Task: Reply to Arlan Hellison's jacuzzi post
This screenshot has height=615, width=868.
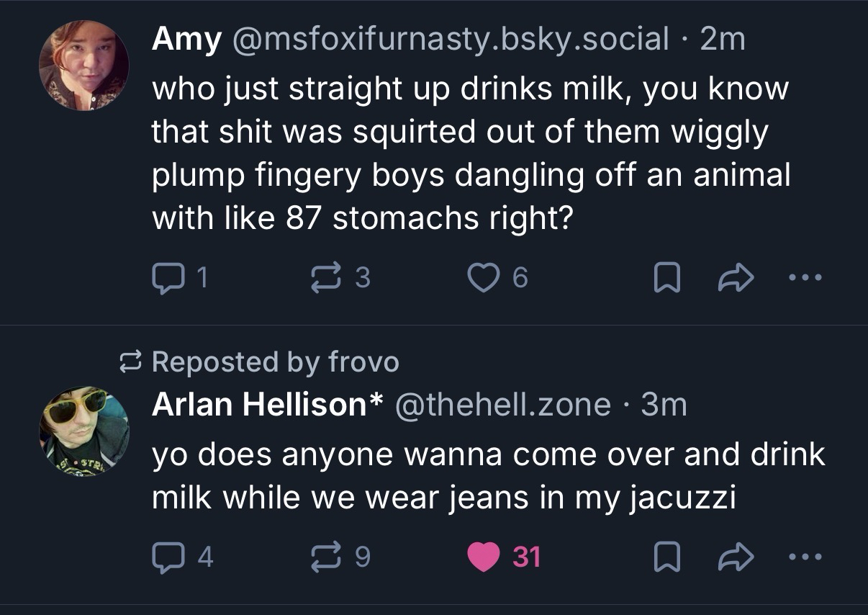Action: [167, 557]
